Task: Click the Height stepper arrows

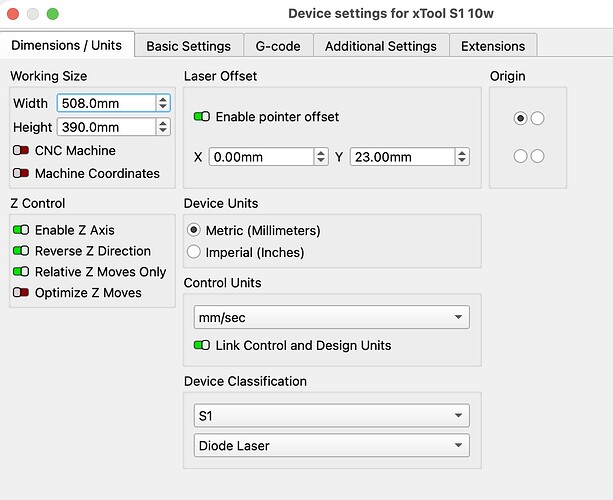Action: pyautogui.click(x=163, y=127)
